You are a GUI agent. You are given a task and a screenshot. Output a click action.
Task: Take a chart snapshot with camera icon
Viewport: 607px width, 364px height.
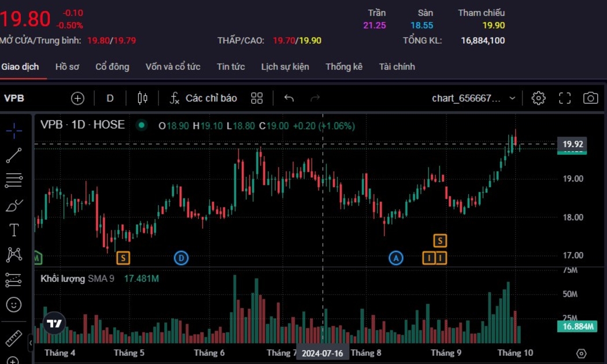pos(590,98)
